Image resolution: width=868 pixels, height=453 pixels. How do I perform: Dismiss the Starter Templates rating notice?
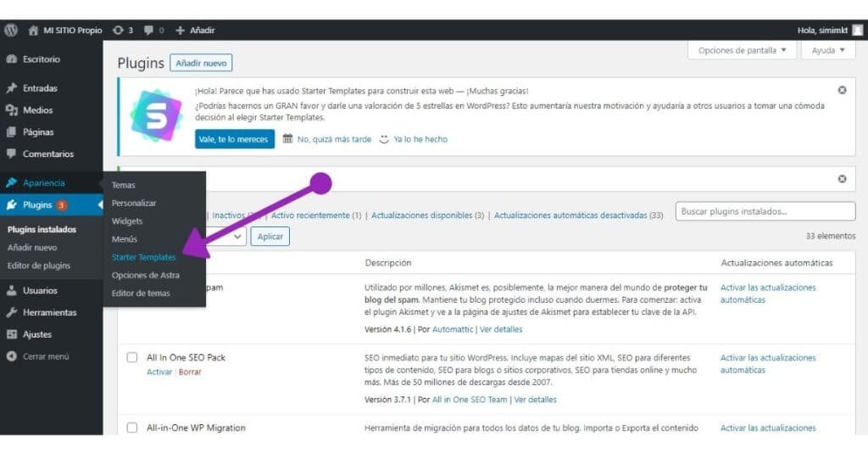coord(842,90)
